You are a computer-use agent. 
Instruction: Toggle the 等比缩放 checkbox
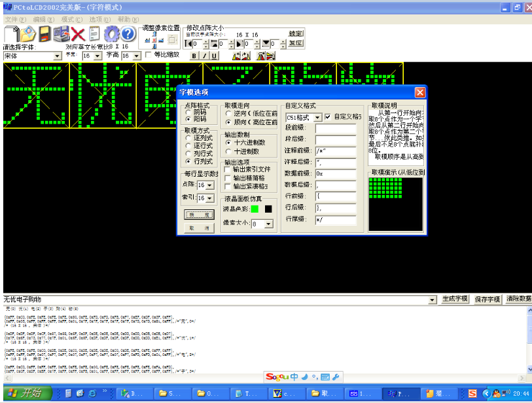tap(149, 54)
